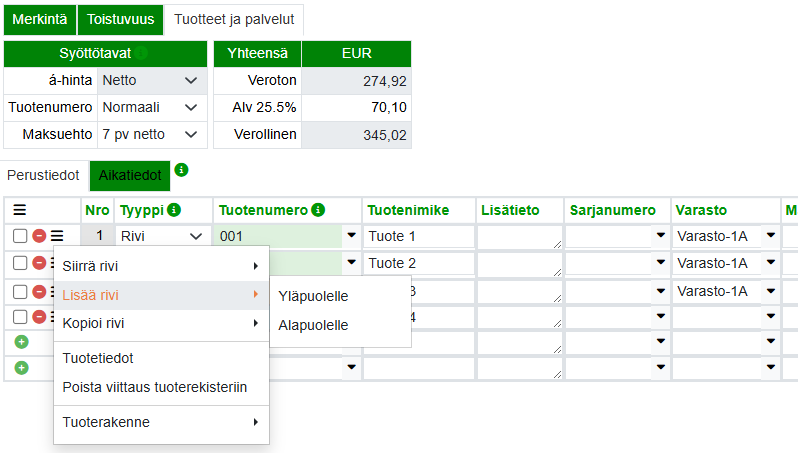Choose Tuotetiedot in the context menu
This screenshot has width=798, height=453.
98,358
